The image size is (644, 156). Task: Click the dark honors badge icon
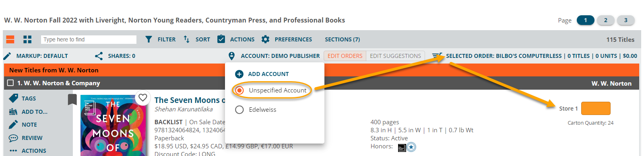[x=402, y=148]
